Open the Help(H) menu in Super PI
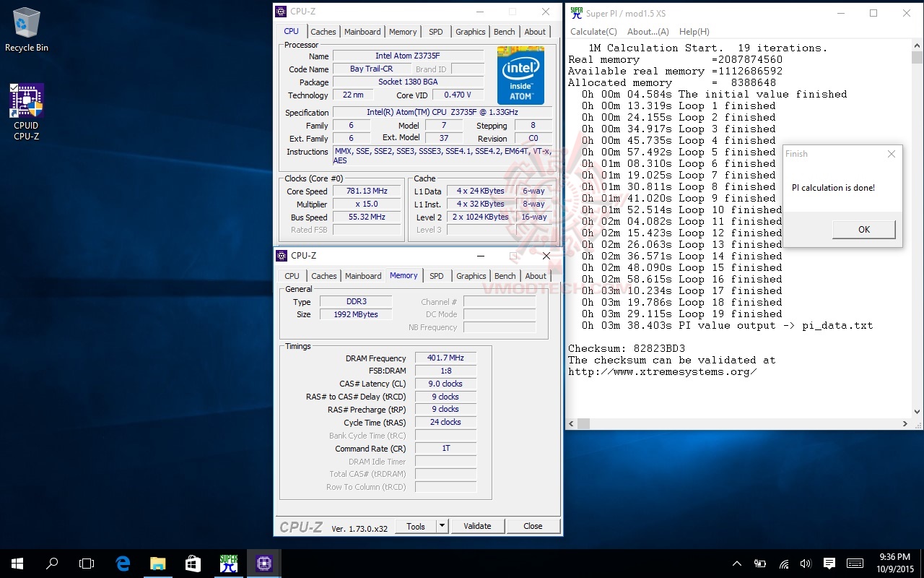The width and height of the screenshot is (924, 578). click(x=694, y=32)
